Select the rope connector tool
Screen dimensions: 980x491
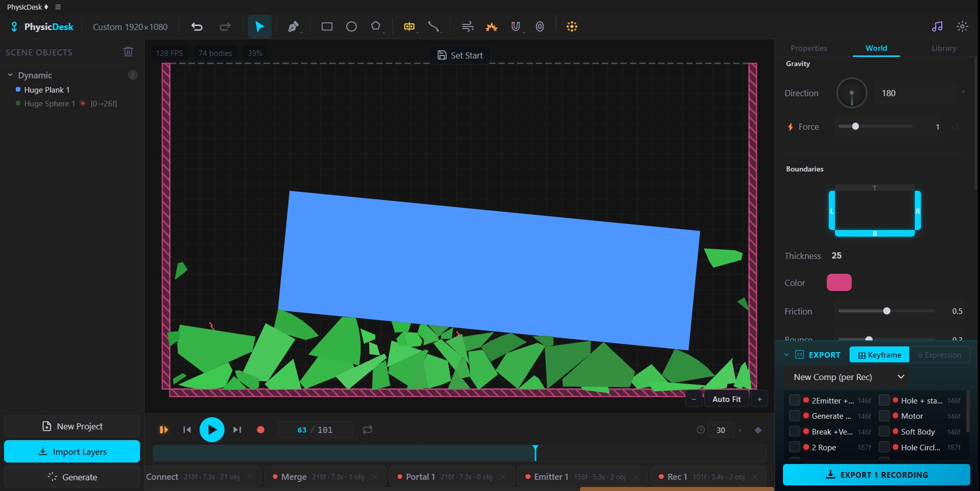(x=433, y=26)
